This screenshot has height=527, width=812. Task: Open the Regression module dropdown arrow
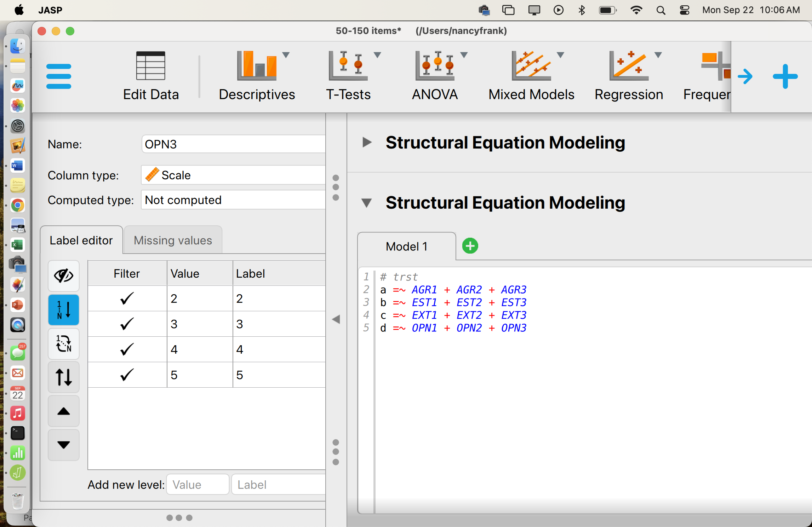658,55
